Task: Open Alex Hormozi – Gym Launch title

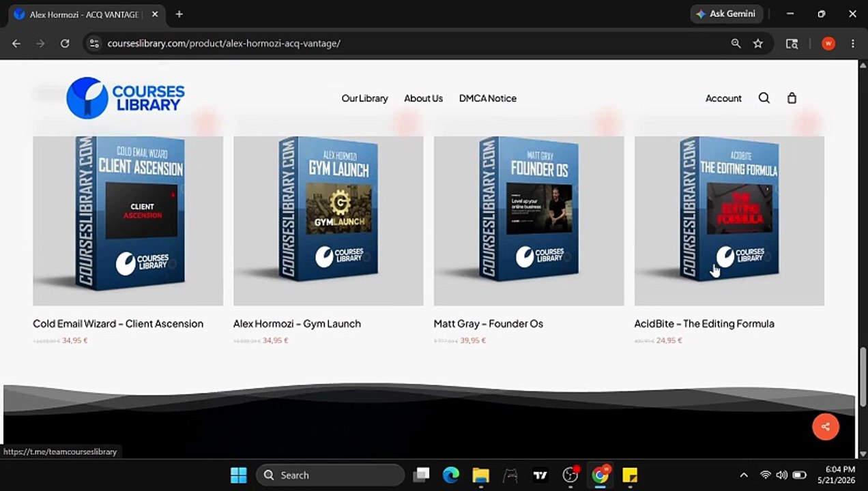Action: point(297,324)
